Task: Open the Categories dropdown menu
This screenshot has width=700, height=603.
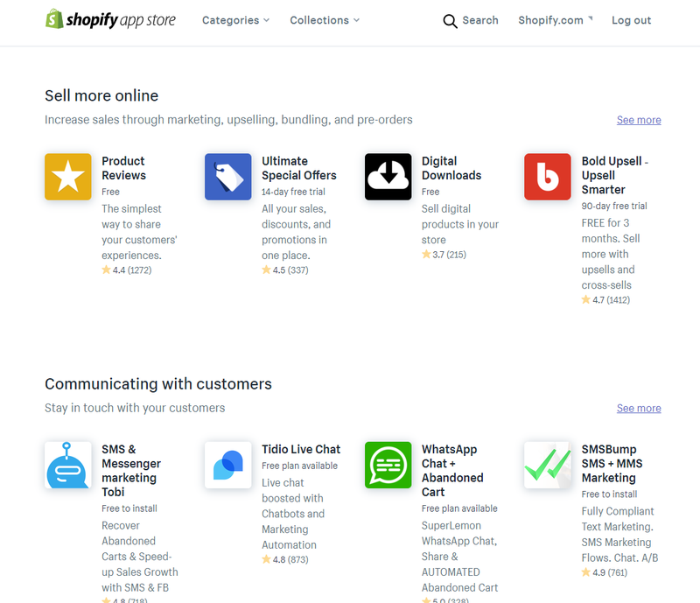Action: (x=235, y=20)
